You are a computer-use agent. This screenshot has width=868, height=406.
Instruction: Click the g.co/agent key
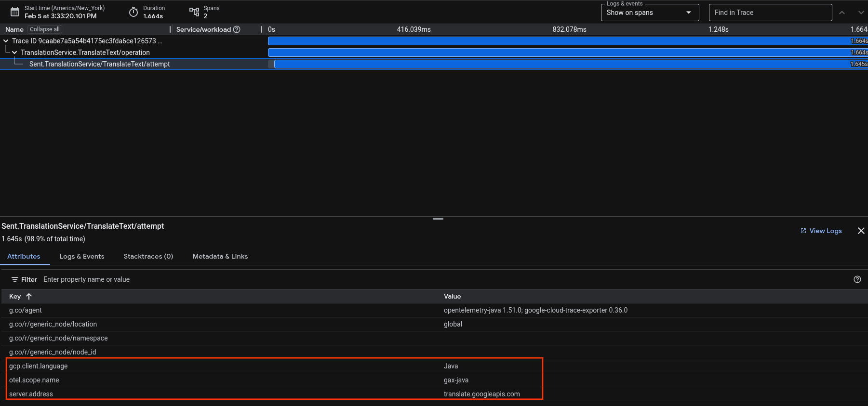26,310
